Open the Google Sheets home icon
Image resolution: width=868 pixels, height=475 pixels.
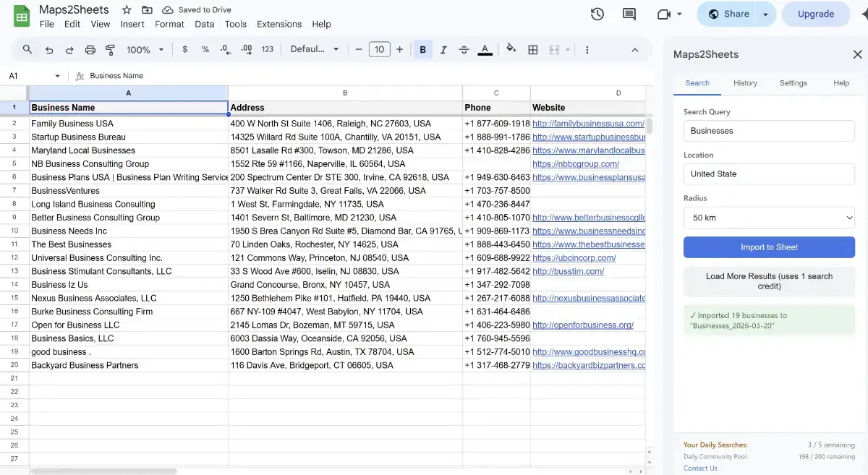click(x=22, y=16)
